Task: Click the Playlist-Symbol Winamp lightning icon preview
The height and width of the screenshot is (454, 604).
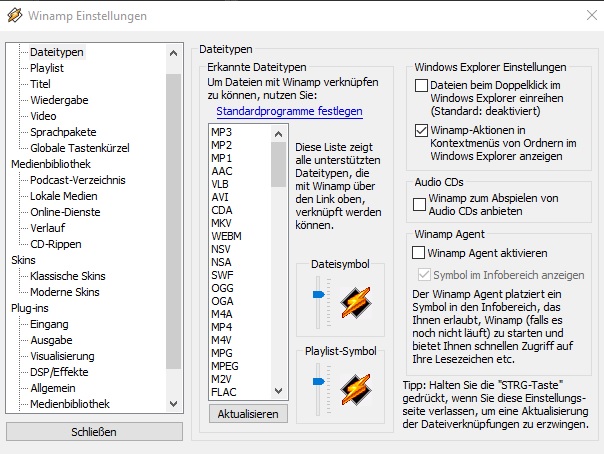Action: coord(356,389)
